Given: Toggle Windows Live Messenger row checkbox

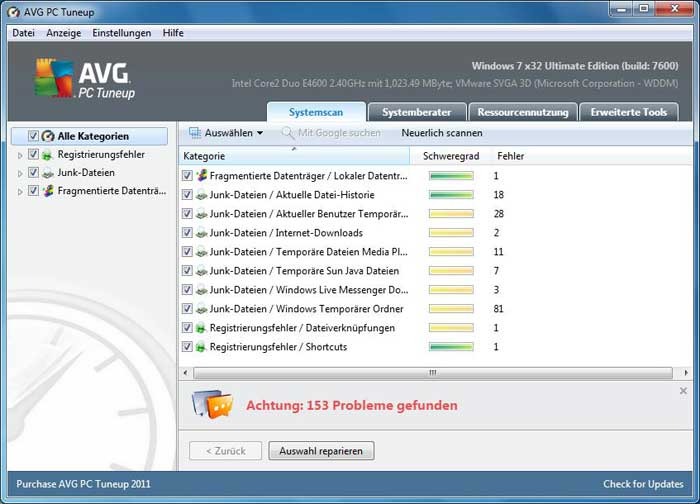Looking at the screenshot, I should pyautogui.click(x=187, y=290).
